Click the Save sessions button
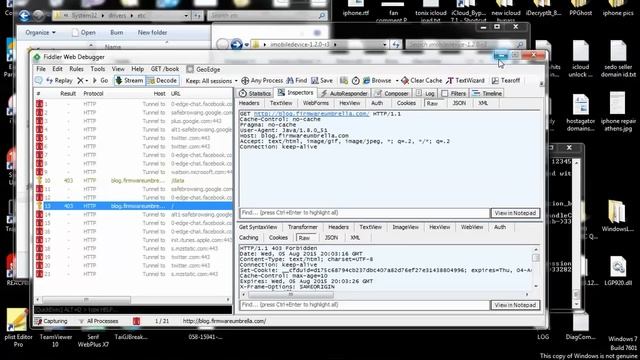640x360 pixels. point(322,80)
